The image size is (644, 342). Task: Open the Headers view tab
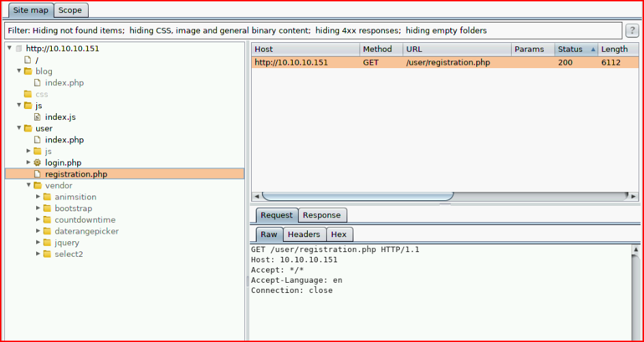(304, 234)
